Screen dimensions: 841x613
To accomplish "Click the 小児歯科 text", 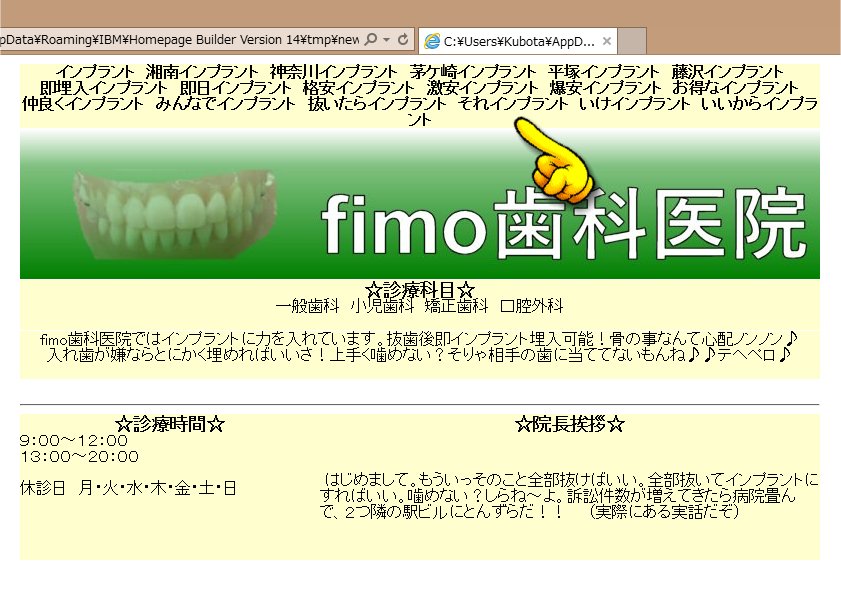I will (382, 306).
